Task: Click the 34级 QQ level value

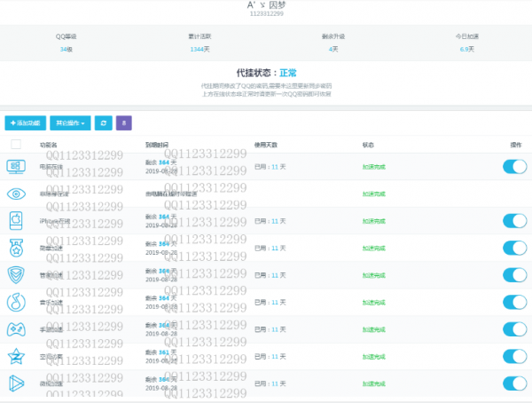Action: pos(66,50)
